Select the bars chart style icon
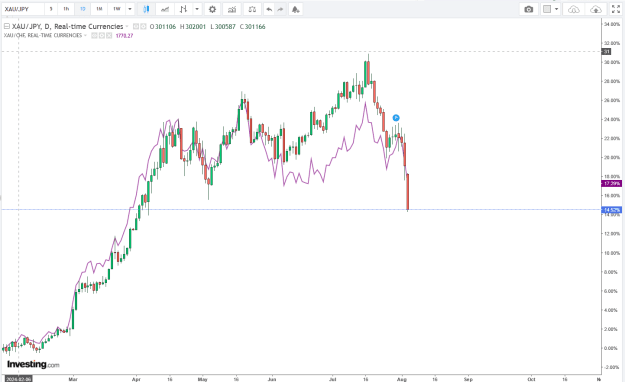The image size is (625, 382). click(183, 9)
